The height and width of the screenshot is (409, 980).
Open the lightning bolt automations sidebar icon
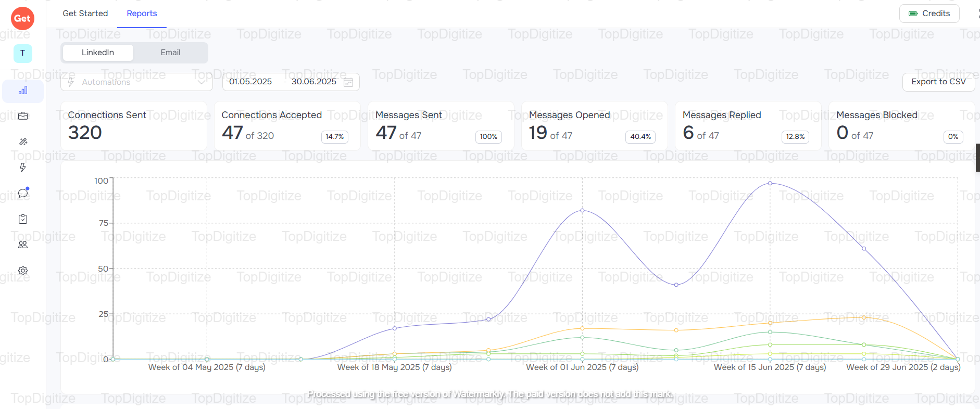(x=23, y=167)
